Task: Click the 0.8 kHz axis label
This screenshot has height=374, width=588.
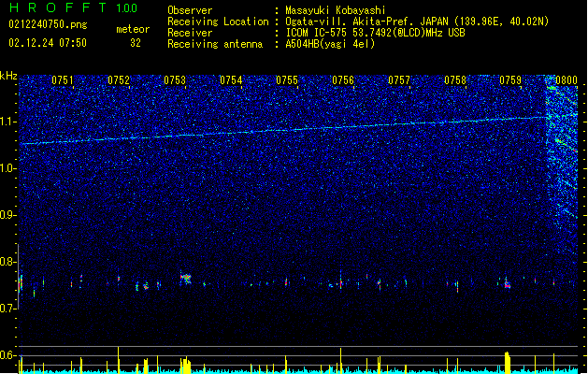Action: pyautogui.click(x=8, y=262)
